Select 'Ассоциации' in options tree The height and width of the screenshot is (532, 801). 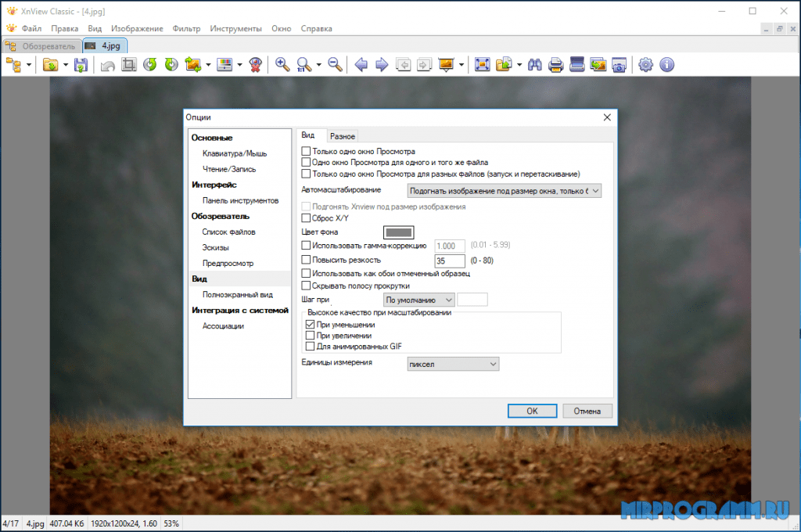[x=223, y=325]
